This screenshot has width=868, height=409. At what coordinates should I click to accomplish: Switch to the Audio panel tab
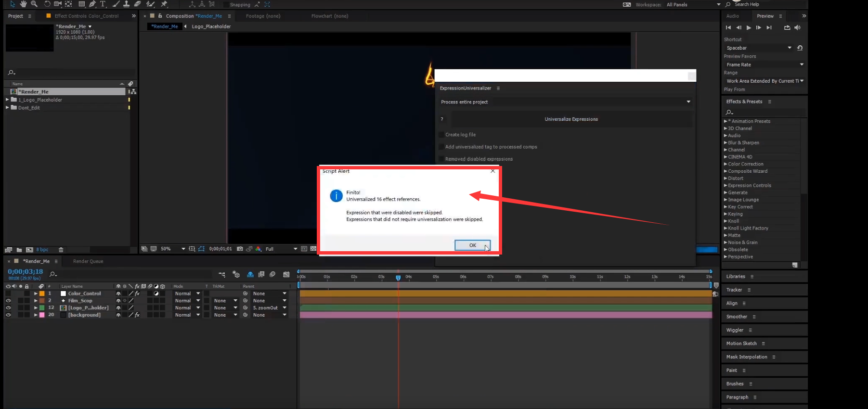[732, 16]
